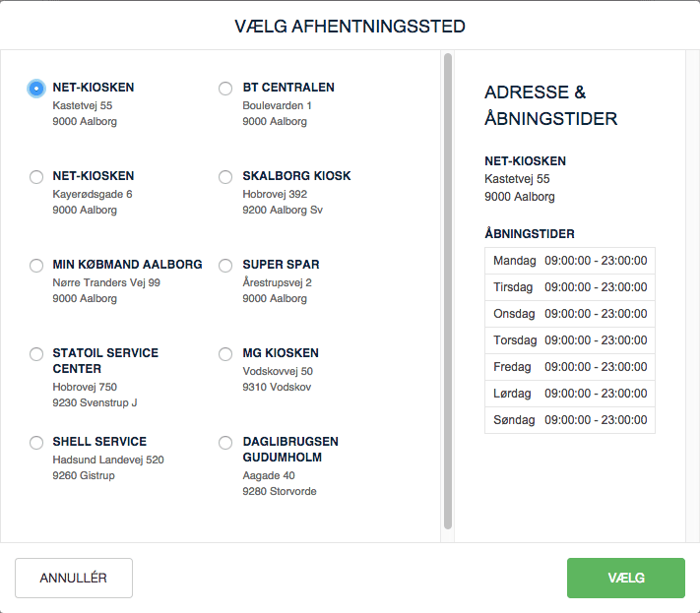Viewport: 700px width, 613px height.
Task: Select MG KIOSKEN in Vodskov
Action: click(x=225, y=354)
